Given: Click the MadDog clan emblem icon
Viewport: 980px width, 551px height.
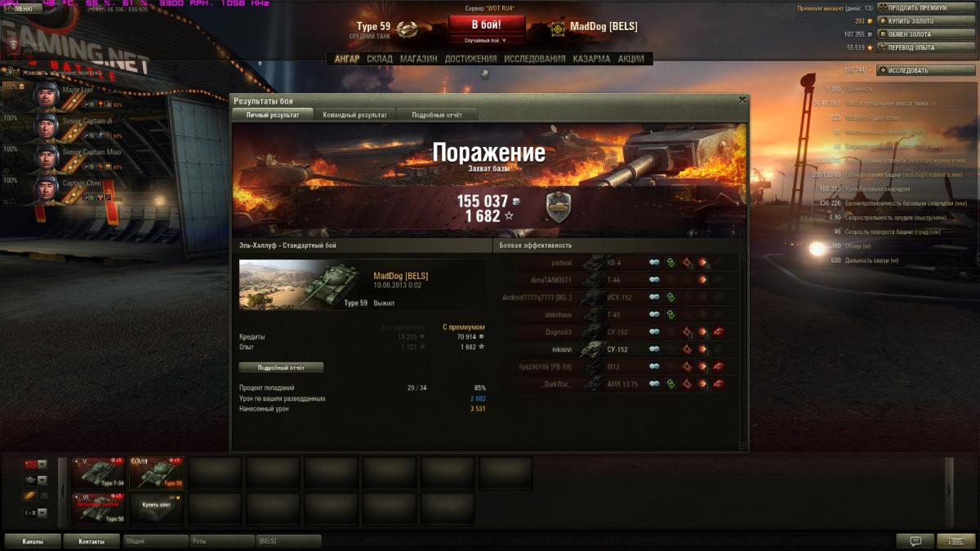Looking at the screenshot, I should (x=558, y=29).
